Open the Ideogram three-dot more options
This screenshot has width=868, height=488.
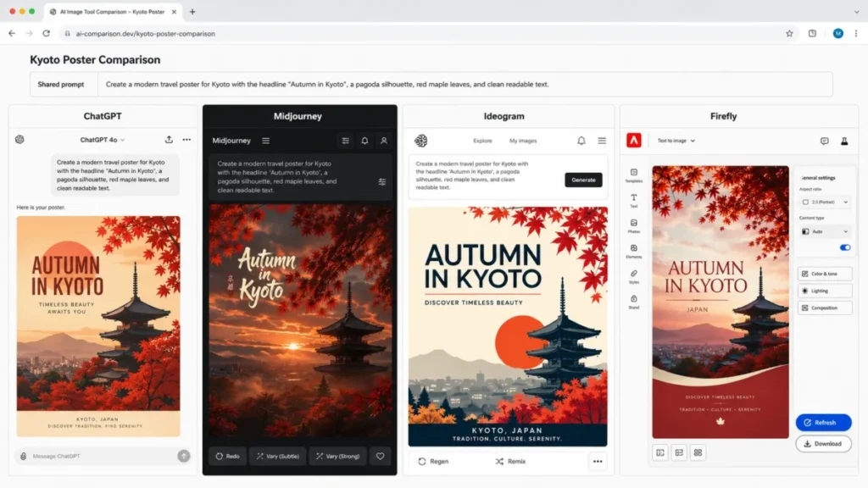click(x=598, y=462)
